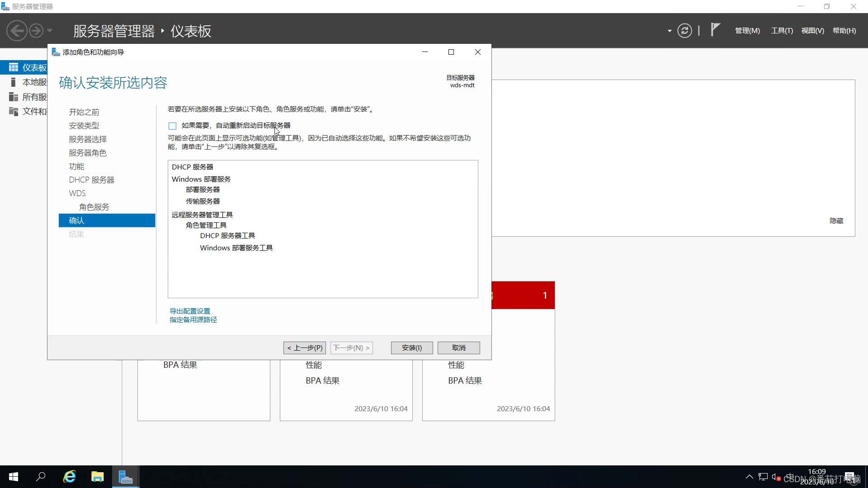Click 远程服务器管理工具 in the confirmation list
868x488 pixels.
[202, 215]
